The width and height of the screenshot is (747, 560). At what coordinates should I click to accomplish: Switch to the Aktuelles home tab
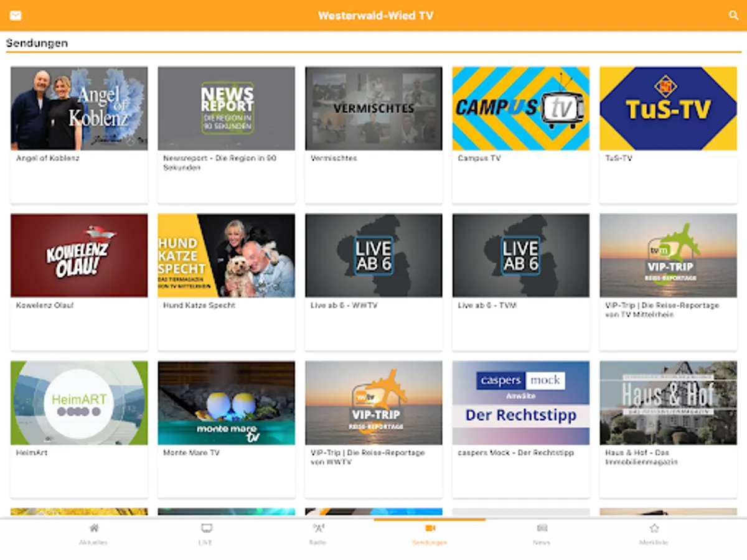click(x=93, y=534)
